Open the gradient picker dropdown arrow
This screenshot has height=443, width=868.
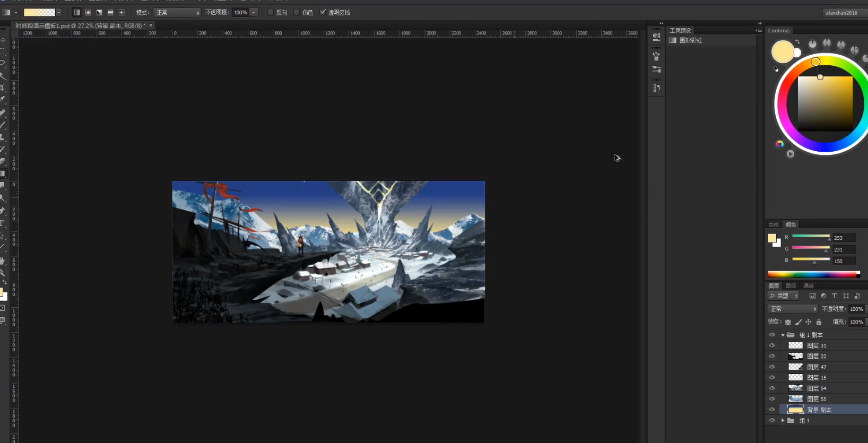tap(59, 12)
